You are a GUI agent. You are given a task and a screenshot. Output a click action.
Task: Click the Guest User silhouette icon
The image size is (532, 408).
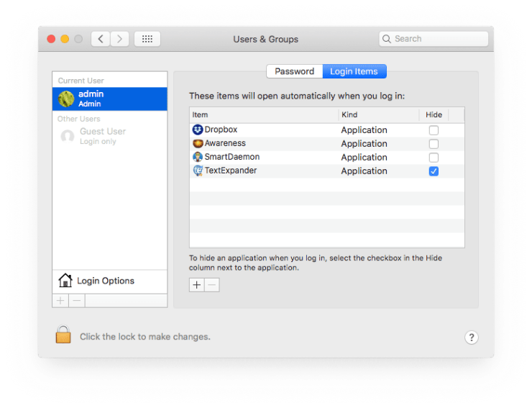pos(67,136)
